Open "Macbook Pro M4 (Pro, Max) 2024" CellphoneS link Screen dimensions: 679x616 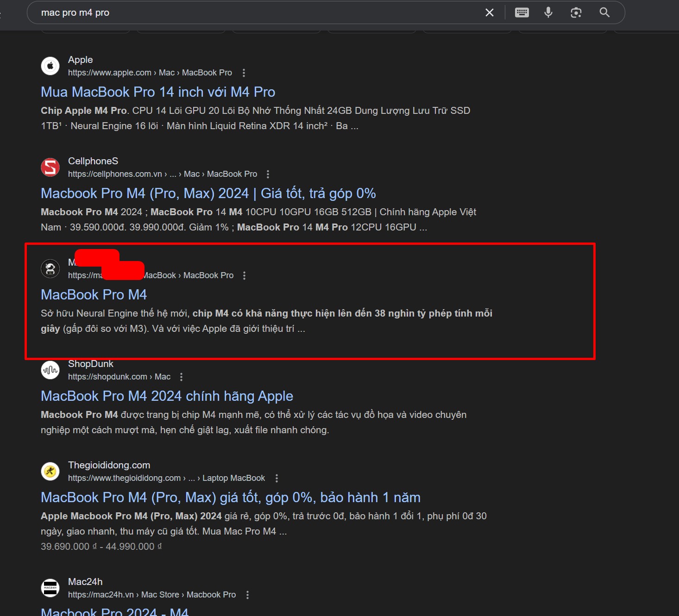208,193
